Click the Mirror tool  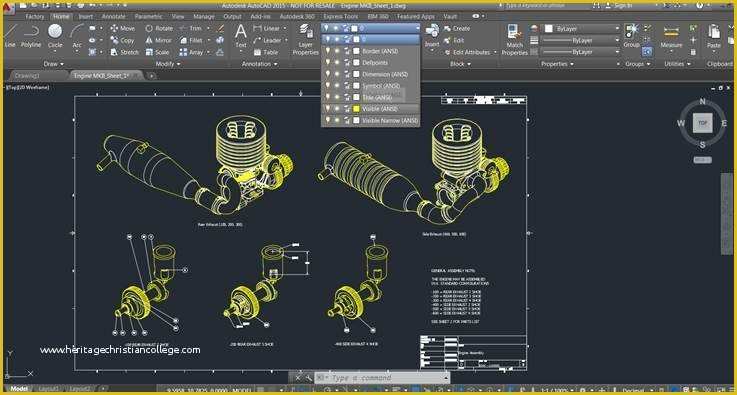158,40
